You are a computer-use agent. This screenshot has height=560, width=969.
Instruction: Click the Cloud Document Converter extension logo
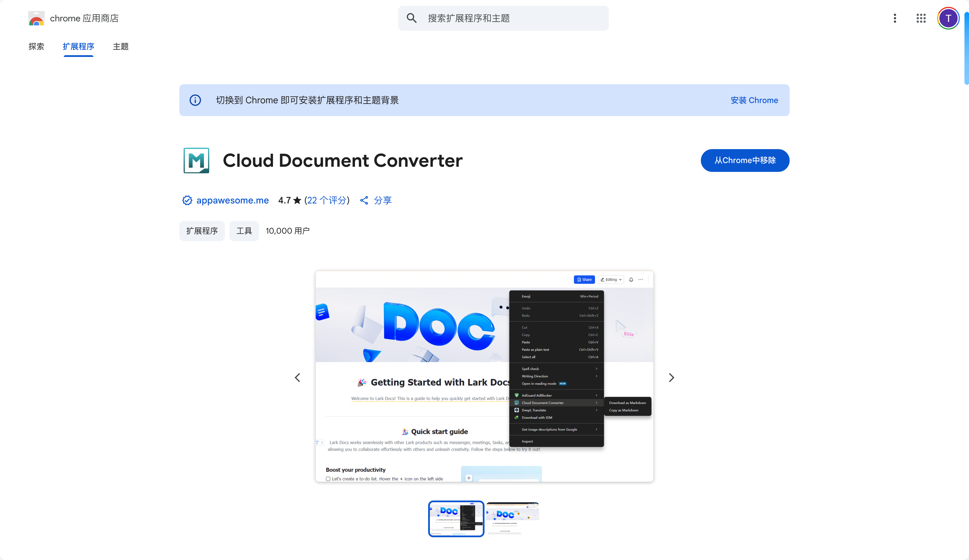click(196, 160)
